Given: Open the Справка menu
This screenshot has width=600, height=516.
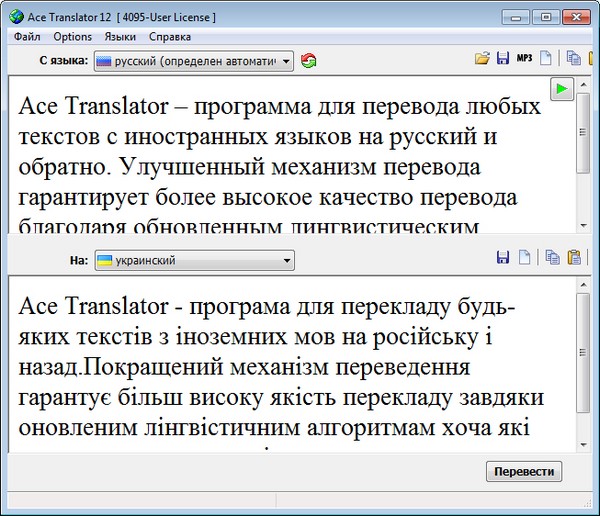Looking at the screenshot, I should tap(170, 36).
